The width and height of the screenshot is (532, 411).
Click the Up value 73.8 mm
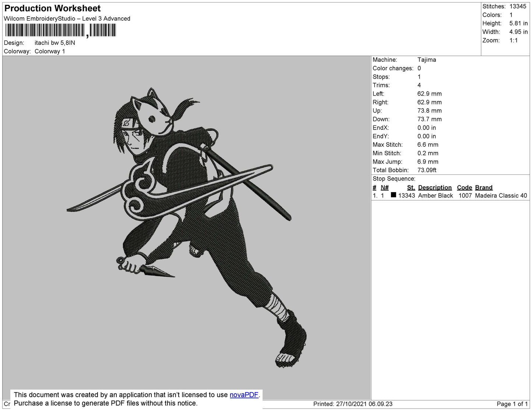pyautogui.click(x=429, y=110)
